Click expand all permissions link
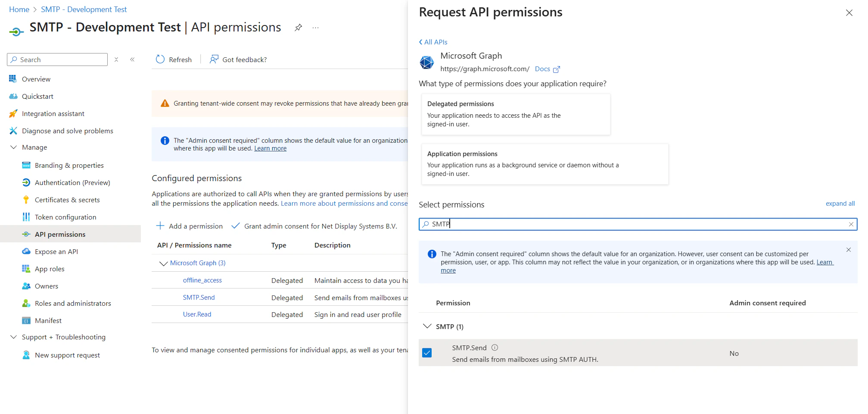Screen dimensions: 868x414 point(840,204)
